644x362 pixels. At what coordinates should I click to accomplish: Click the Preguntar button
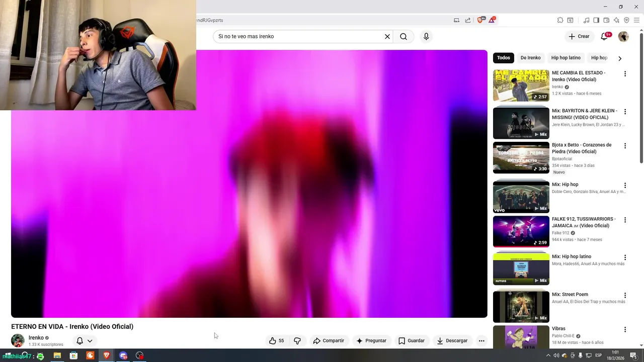tap(371, 340)
